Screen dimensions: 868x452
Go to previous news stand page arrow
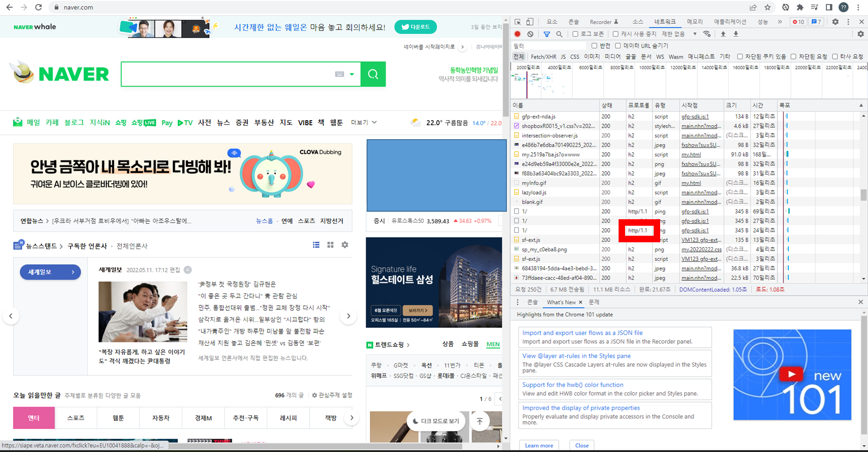(x=11, y=316)
